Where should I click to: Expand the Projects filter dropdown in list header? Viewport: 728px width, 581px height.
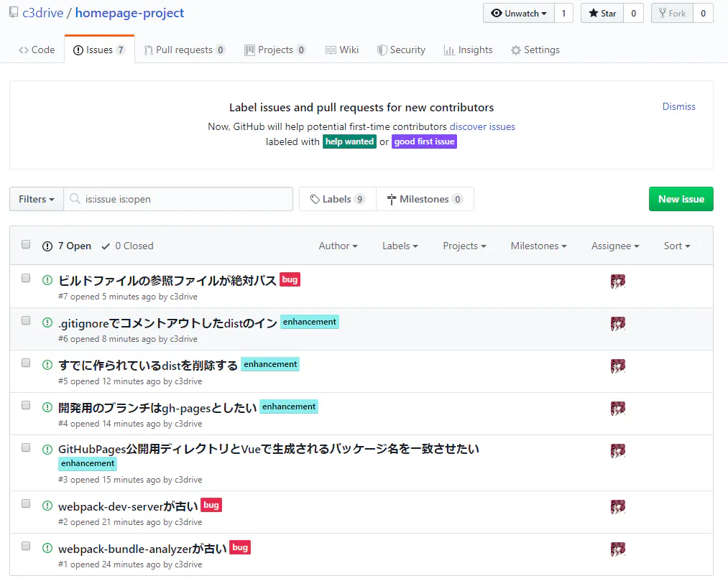[464, 246]
